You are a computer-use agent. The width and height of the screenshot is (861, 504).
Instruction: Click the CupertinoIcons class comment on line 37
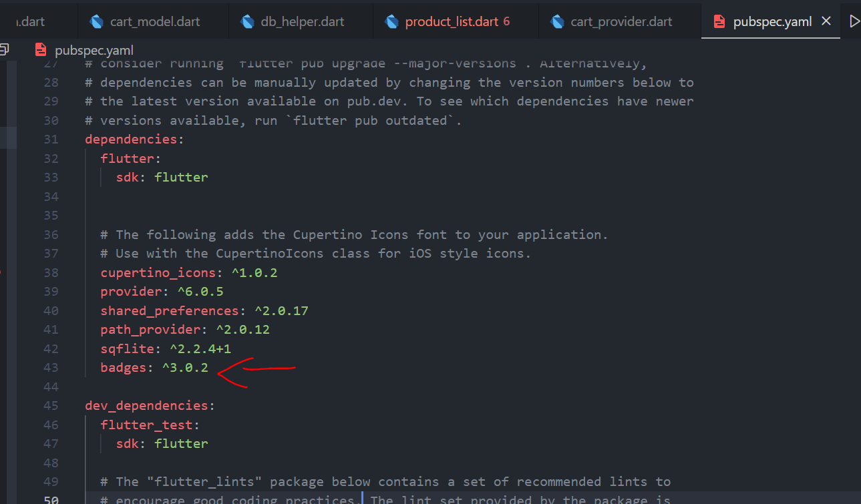point(315,254)
